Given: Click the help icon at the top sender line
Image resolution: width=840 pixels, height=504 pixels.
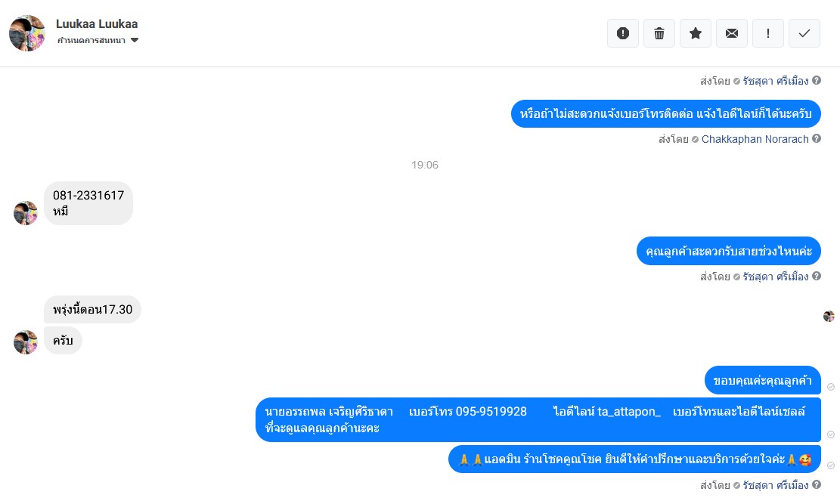Looking at the screenshot, I should 817,80.
